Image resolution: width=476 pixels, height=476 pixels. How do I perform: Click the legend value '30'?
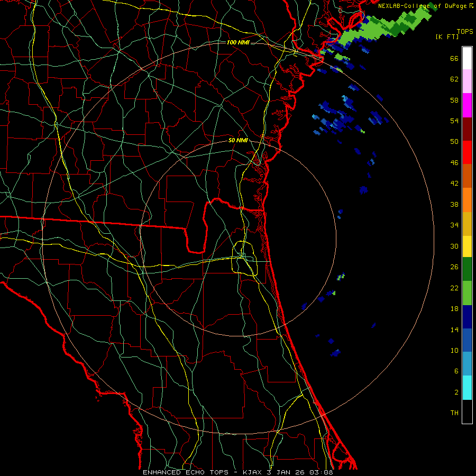pos(454,246)
